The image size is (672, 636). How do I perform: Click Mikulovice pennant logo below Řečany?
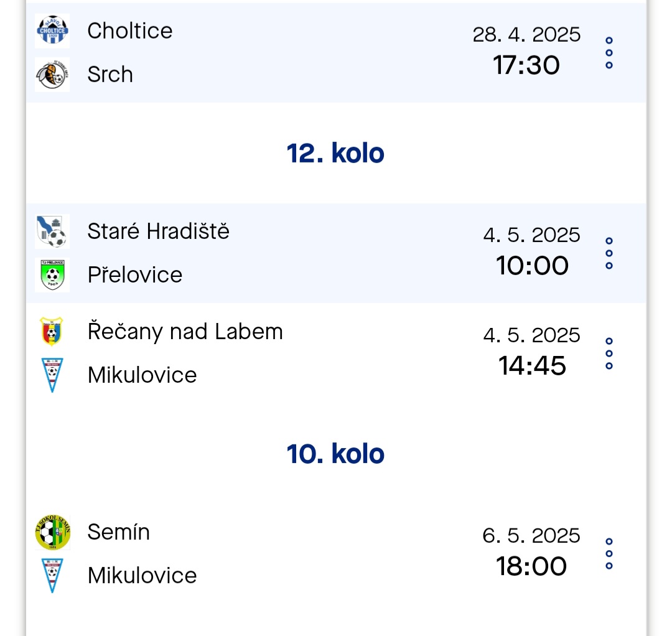[52, 375]
